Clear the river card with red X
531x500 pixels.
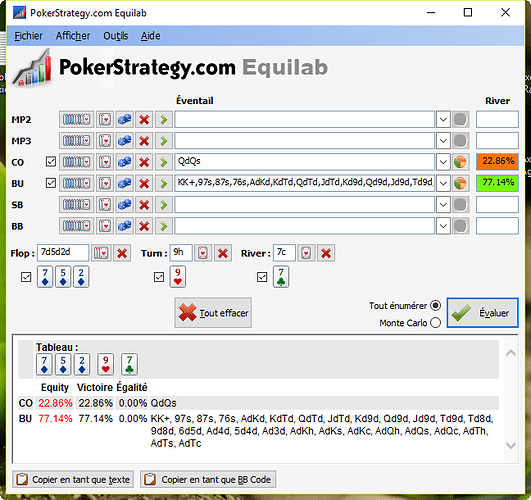click(x=326, y=253)
